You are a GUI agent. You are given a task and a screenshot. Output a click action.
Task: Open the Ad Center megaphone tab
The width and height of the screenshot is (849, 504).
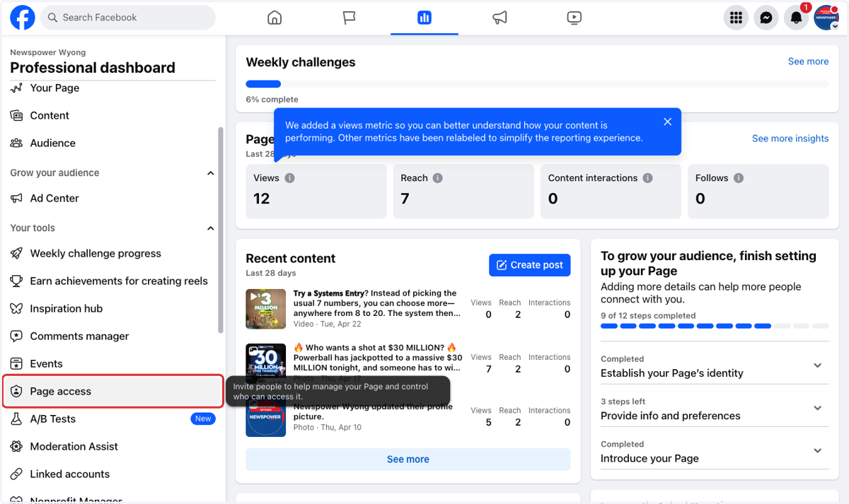point(499,18)
